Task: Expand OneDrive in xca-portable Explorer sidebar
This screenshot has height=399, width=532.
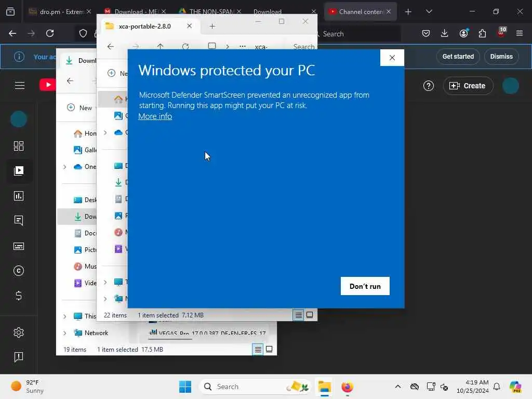Action: 105,132
